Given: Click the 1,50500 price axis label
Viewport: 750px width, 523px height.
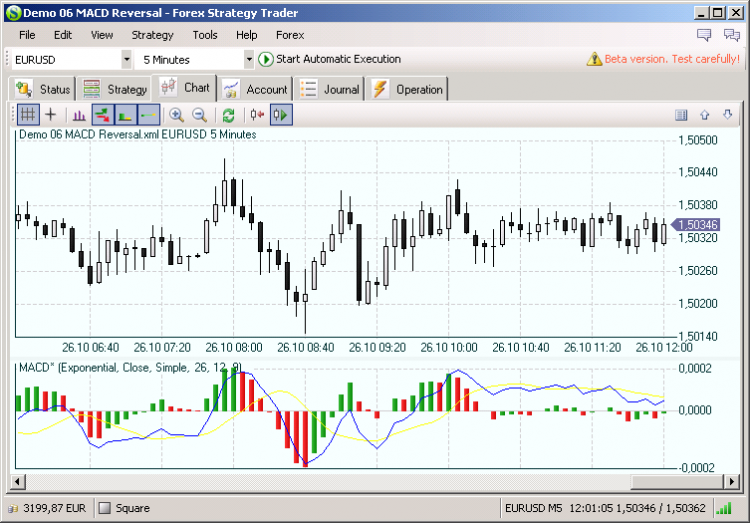Looking at the screenshot, I should click(698, 140).
